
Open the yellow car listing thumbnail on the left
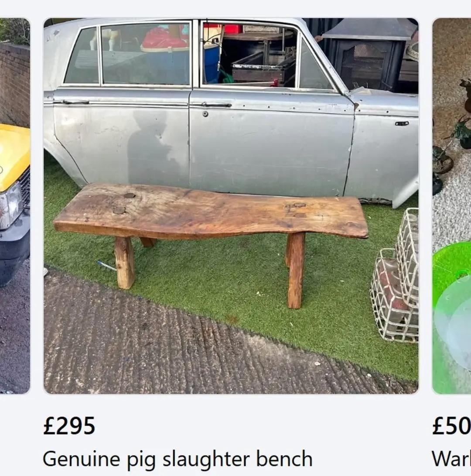[15, 206]
